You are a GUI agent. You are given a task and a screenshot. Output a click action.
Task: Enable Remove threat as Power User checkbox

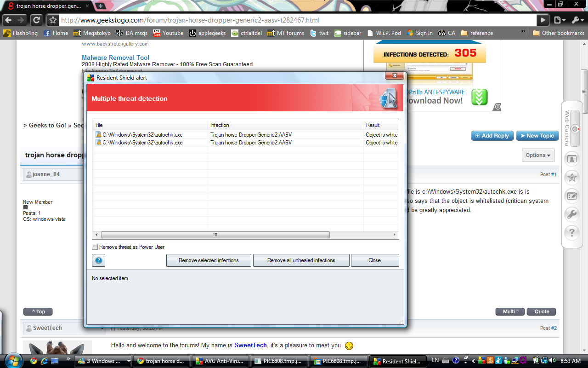[95, 247]
